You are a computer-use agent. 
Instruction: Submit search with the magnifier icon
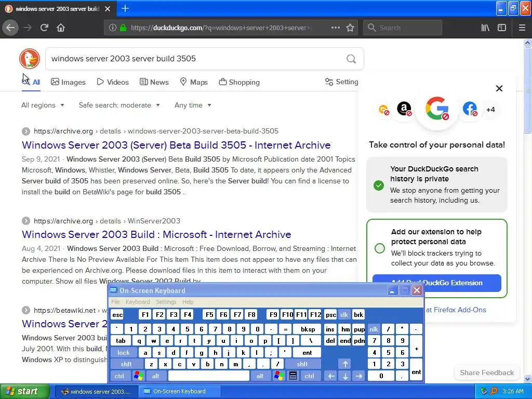(351, 59)
